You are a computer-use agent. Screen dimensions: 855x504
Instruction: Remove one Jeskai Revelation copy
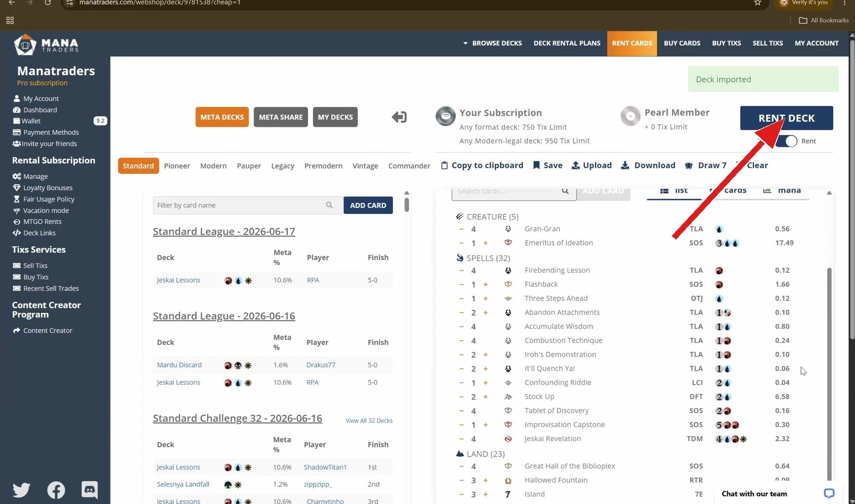pos(461,439)
